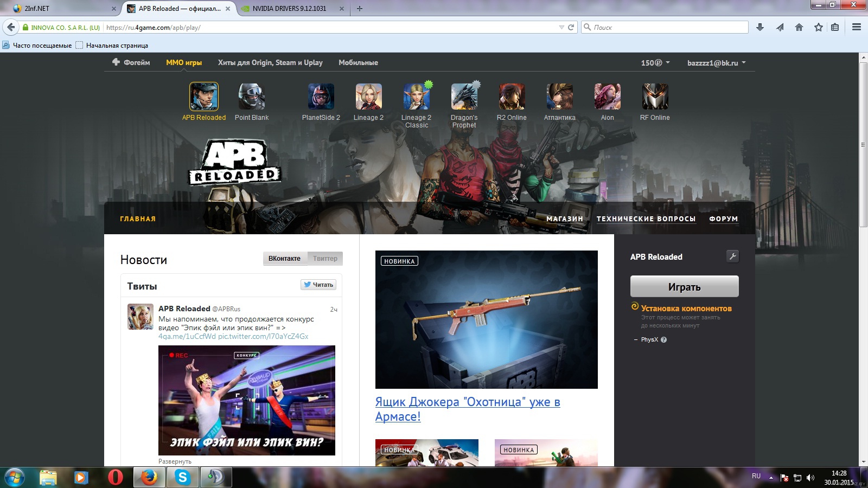
Task: Show hidden tray icons arrow
Action: point(771,478)
